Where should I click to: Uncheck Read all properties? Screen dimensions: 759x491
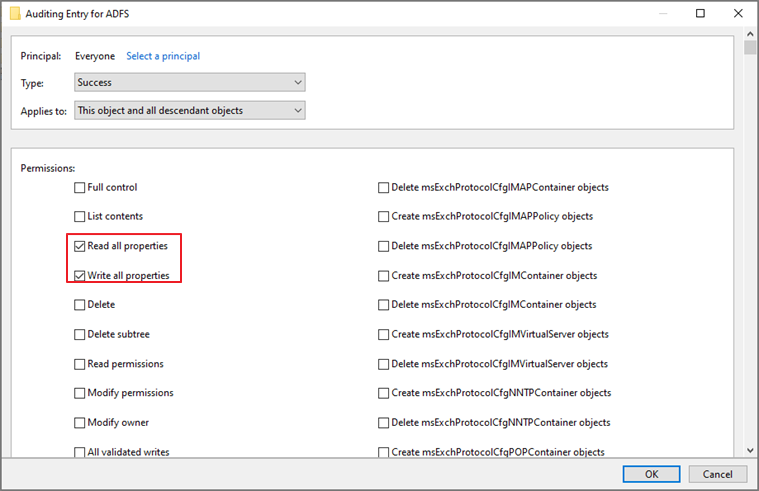click(x=79, y=246)
